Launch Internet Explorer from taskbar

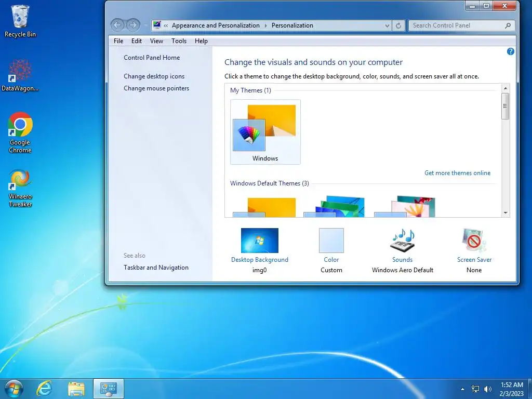pos(45,389)
